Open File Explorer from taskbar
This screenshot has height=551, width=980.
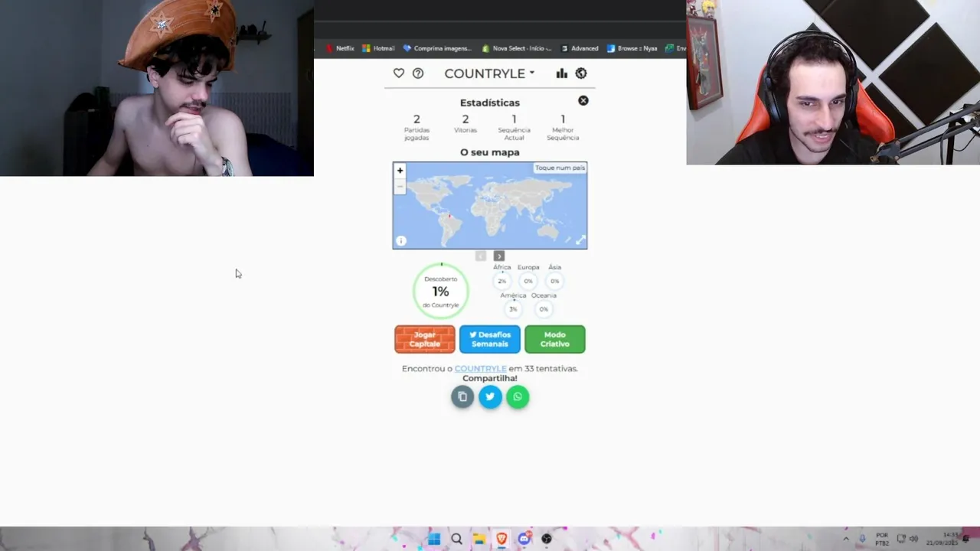(x=479, y=539)
